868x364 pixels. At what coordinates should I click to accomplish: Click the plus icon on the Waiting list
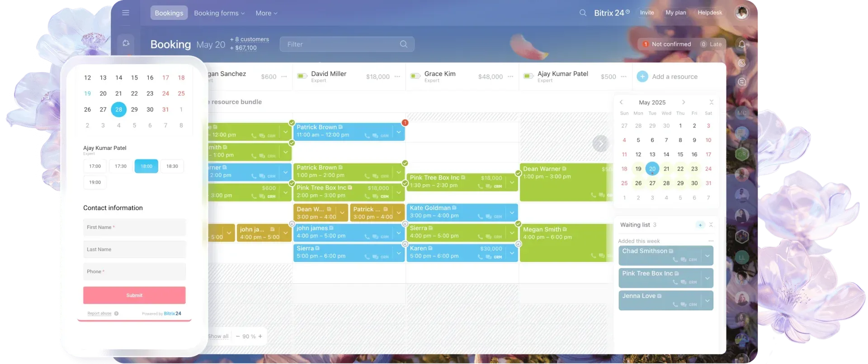tap(700, 225)
